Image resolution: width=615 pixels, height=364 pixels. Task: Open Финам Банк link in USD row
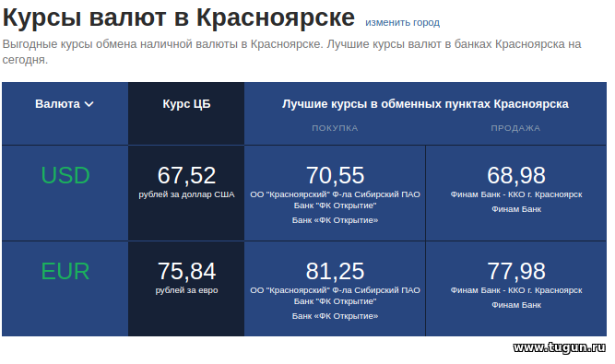tap(516, 209)
